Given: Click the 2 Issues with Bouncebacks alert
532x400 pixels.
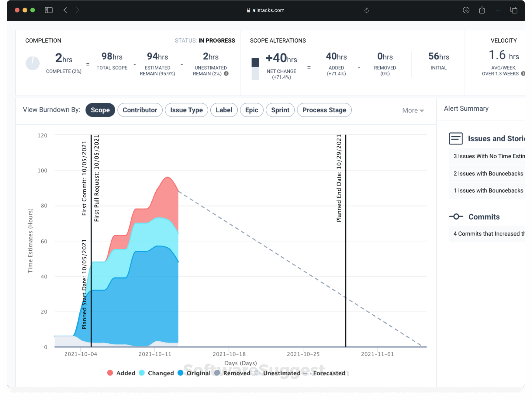Looking at the screenshot, I should pos(487,173).
